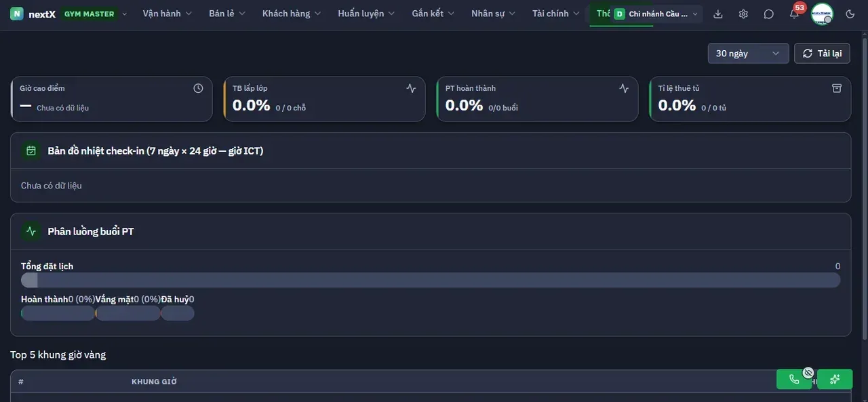Click the clock icon on Giờ cao điểm card

198,88
